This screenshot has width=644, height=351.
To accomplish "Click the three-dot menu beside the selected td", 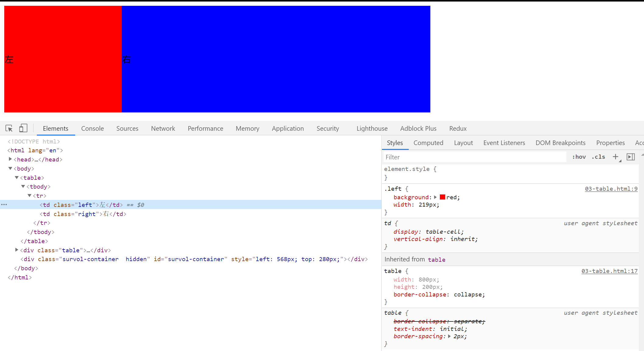I will (4, 204).
